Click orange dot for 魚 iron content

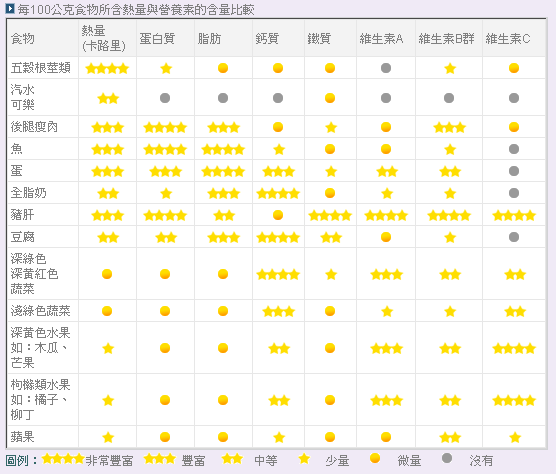(x=330, y=149)
